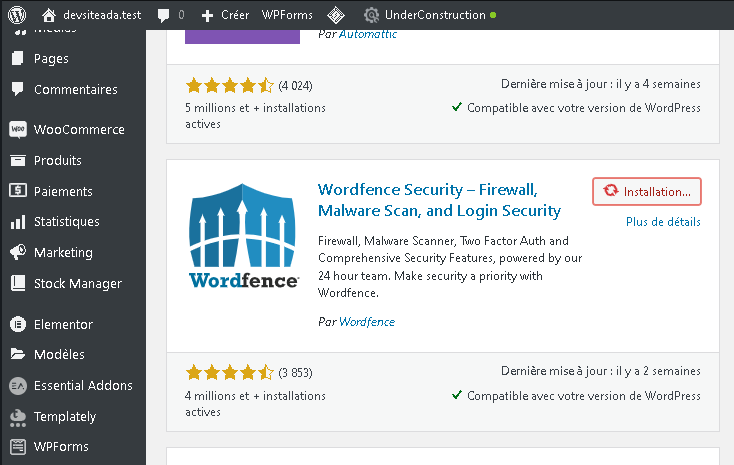
Task: Click the Statistiques bar chart icon
Action: pos(17,222)
